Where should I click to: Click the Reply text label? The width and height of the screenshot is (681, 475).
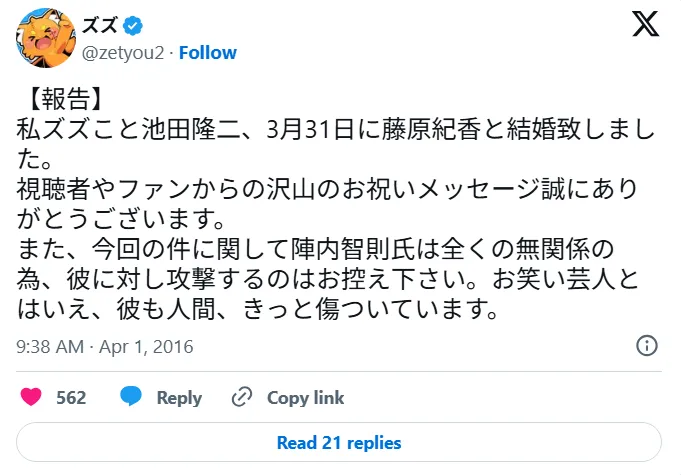tap(179, 397)
